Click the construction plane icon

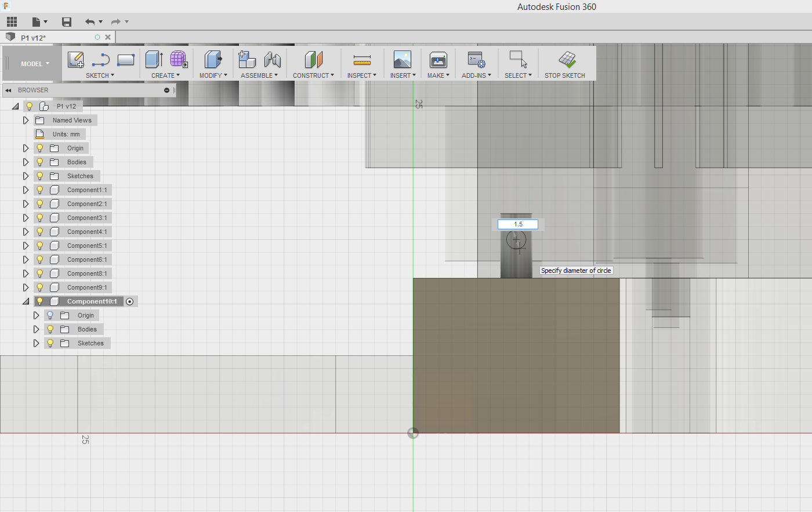pos(313,59)
